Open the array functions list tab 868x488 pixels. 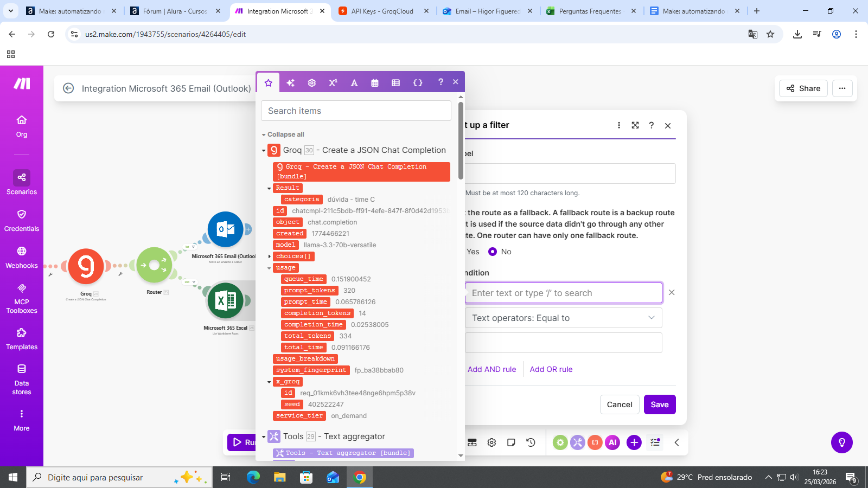coord(395,83)
